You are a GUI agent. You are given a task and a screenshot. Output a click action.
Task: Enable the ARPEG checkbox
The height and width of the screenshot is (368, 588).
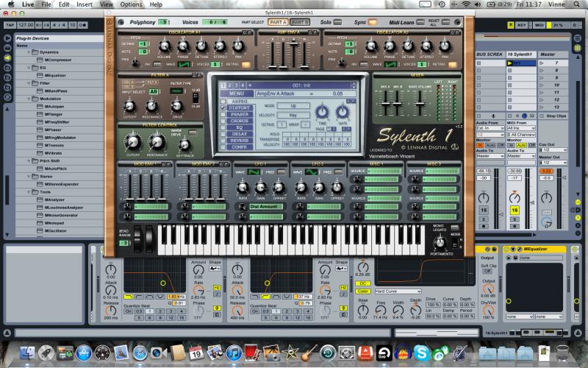click(x=223, y=101)
